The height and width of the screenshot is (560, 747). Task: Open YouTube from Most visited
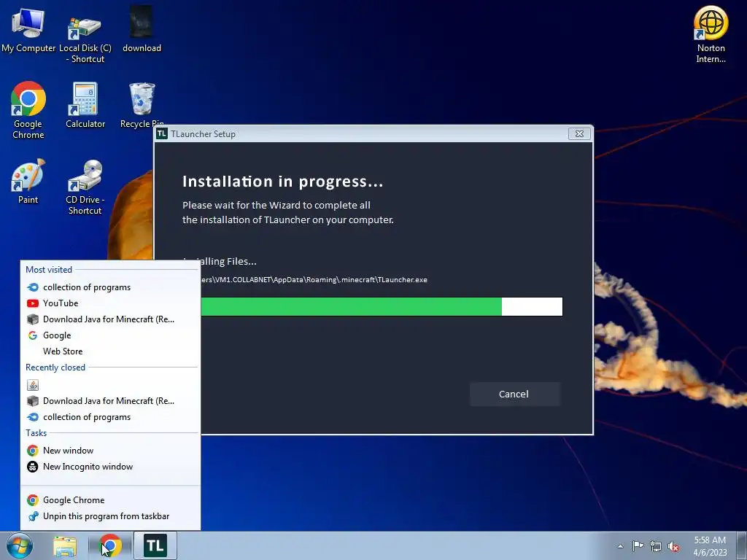pos(111,303)
